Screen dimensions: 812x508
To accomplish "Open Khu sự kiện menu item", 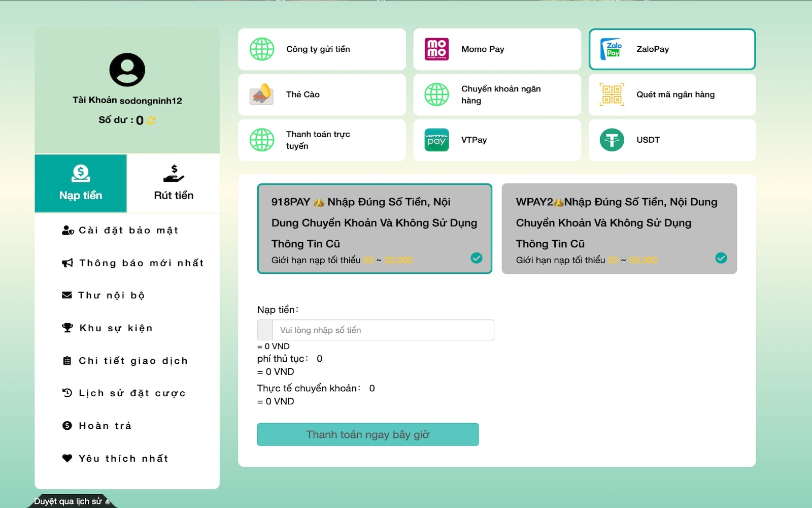I will pyautogui.click(x=108, y=328).
